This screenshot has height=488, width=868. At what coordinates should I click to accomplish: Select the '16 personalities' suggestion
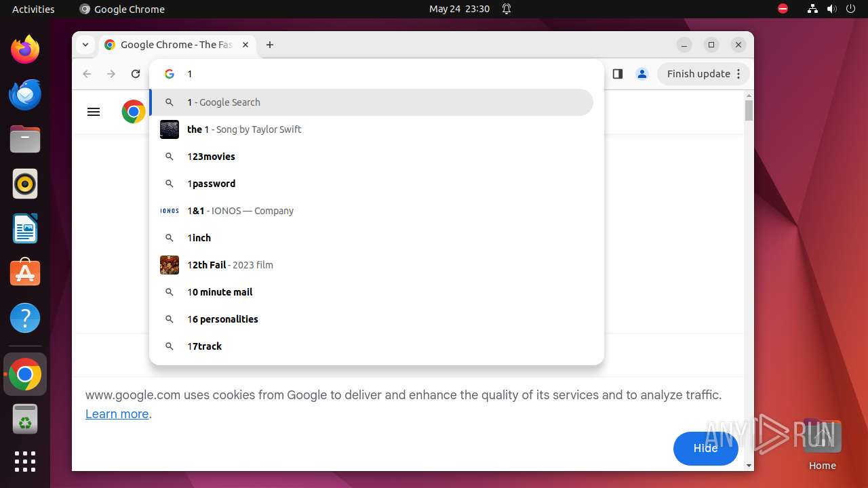tap(372, 319)
